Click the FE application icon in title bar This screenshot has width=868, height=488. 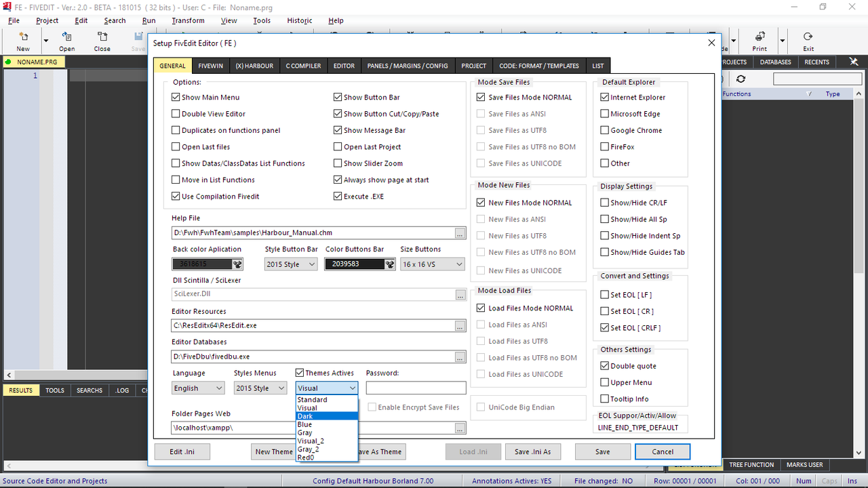click(x=6, y=7)
